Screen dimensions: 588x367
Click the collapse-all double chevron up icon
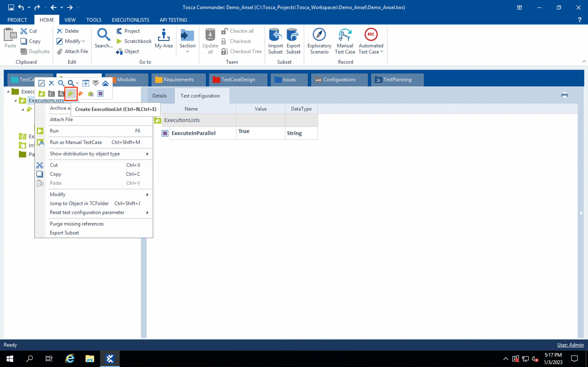click(x=105, y=83)
